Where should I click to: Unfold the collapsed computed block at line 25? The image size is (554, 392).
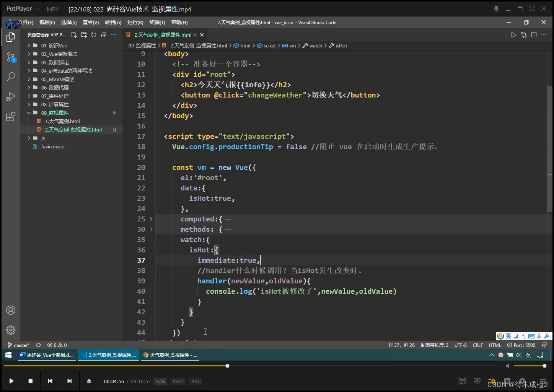click(151, 219)
